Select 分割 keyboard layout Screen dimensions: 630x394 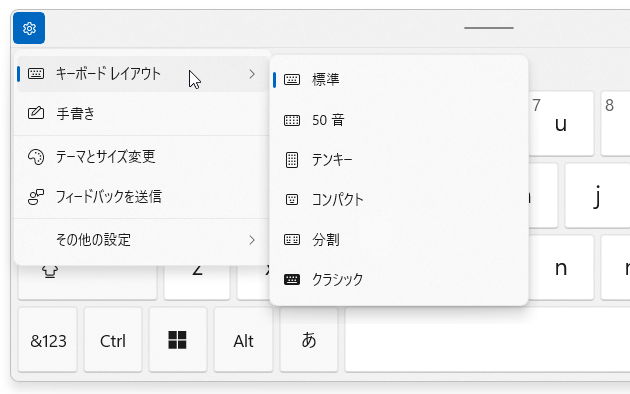click(399, 240)
